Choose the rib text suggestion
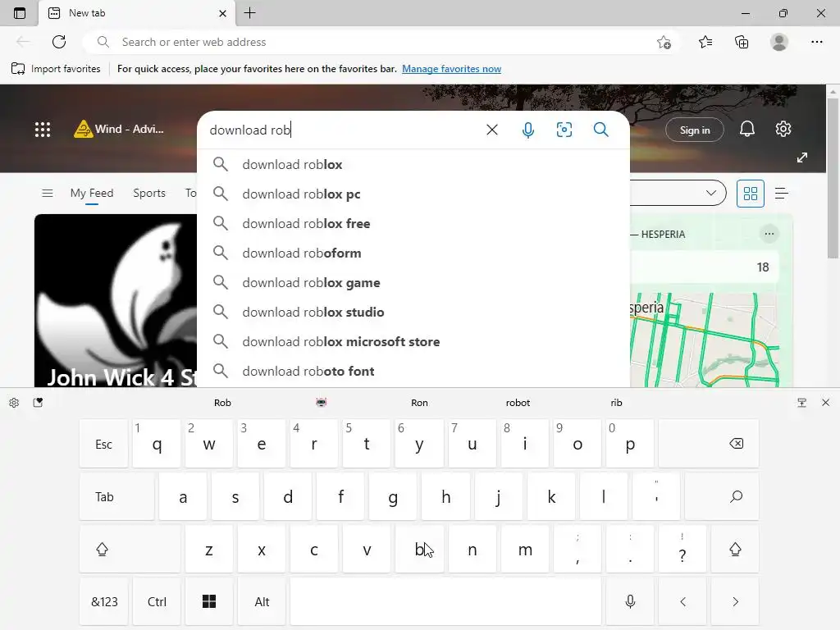 coord(616,403)
